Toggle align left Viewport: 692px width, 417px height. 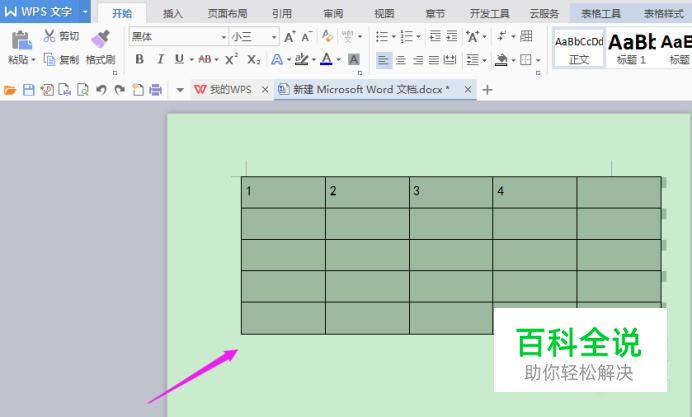(x=384, y=60)
